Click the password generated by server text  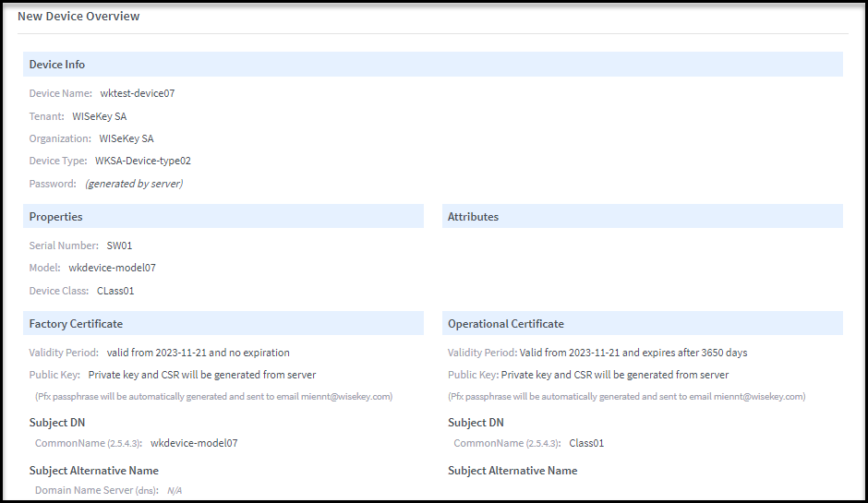pos(134,184)
